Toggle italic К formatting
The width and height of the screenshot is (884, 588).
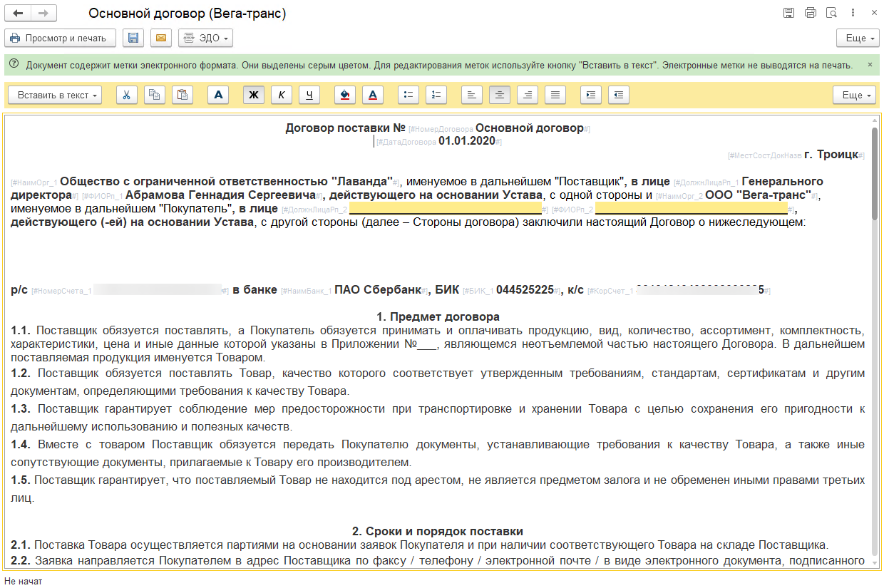(281, 95)
